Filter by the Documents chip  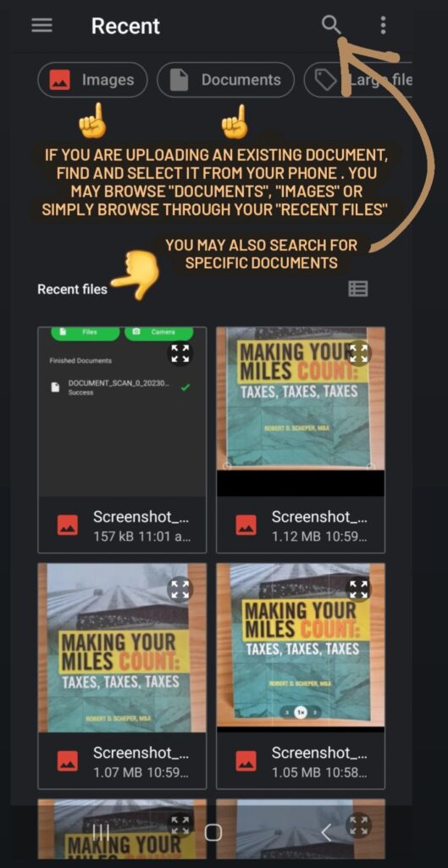pyautogui.click(x=225, y=81)
